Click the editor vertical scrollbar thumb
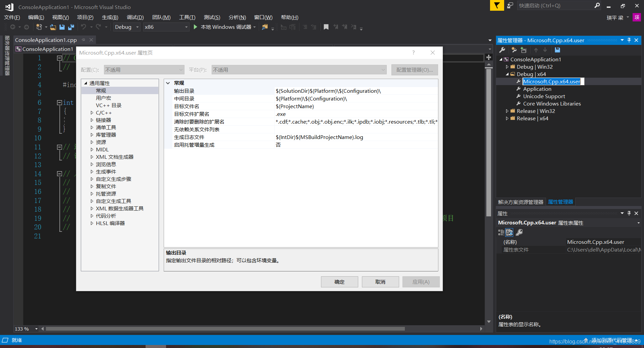 click(x=489, y=142)
